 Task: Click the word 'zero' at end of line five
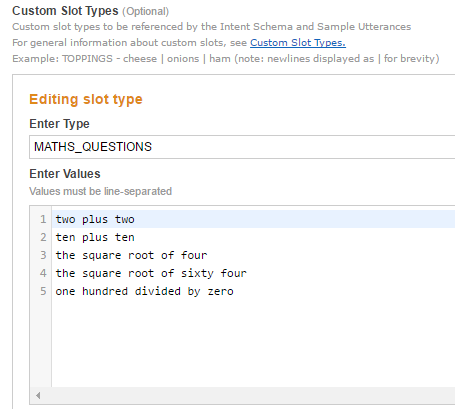(x=220, y=291)
